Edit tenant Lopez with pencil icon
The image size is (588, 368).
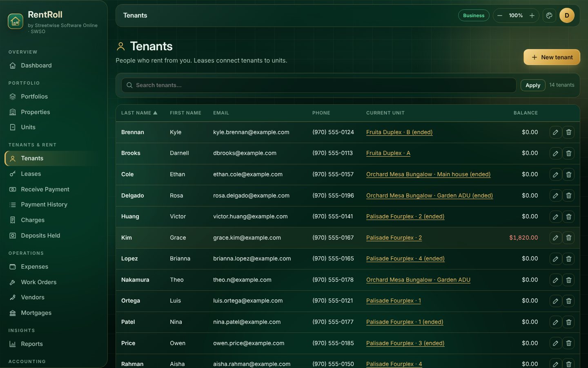pos(555,259)
